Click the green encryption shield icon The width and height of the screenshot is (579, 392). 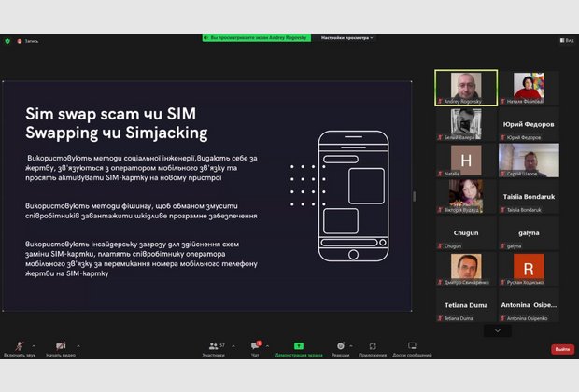[x=8, y=41]
